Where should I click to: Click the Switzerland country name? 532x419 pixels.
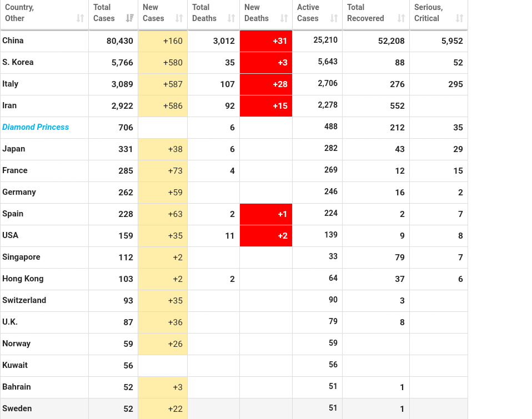point(24,300)
